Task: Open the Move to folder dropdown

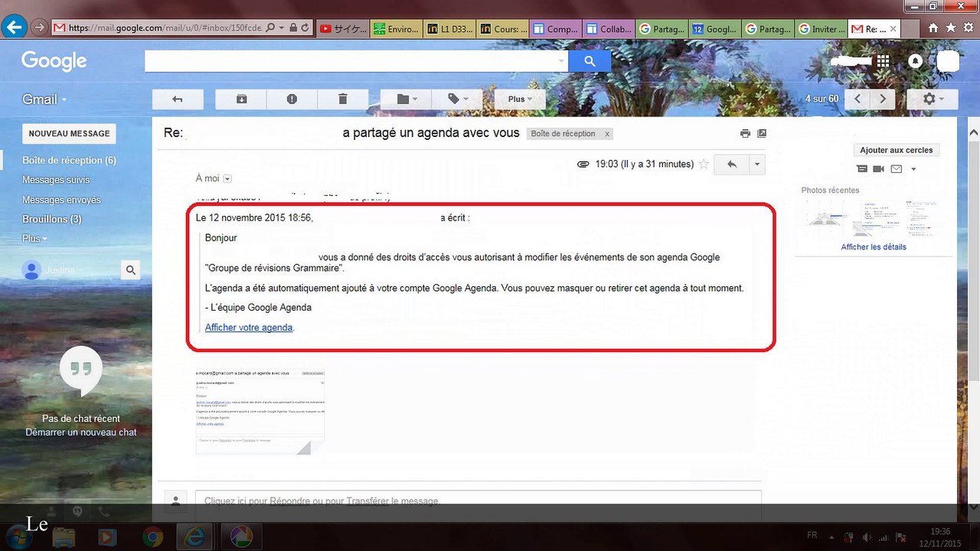Action: pyautogui.click(x=407, y=99)
